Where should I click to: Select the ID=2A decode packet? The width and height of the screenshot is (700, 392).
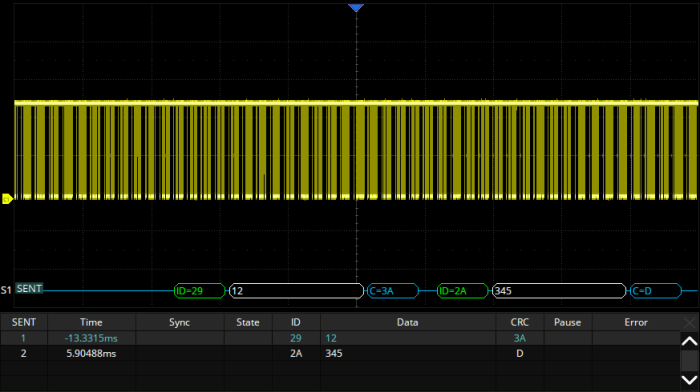(x=462, y=291)
